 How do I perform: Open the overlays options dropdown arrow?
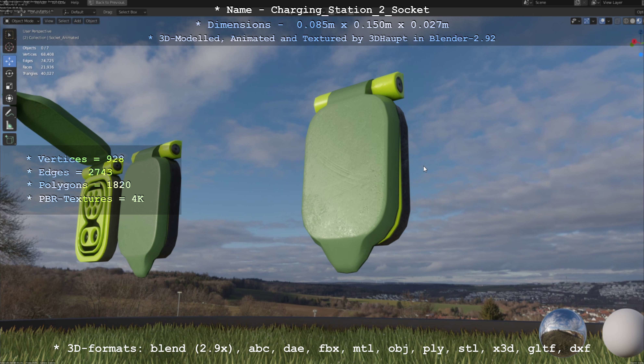tap(608, 21)
